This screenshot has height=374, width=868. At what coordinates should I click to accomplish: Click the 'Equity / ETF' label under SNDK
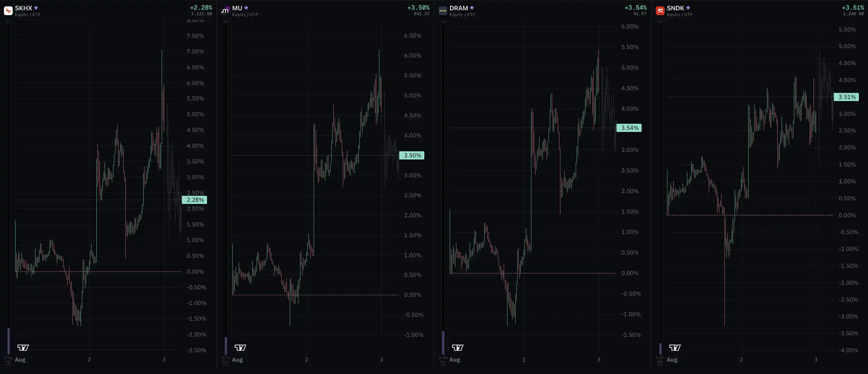coord(680,15)
